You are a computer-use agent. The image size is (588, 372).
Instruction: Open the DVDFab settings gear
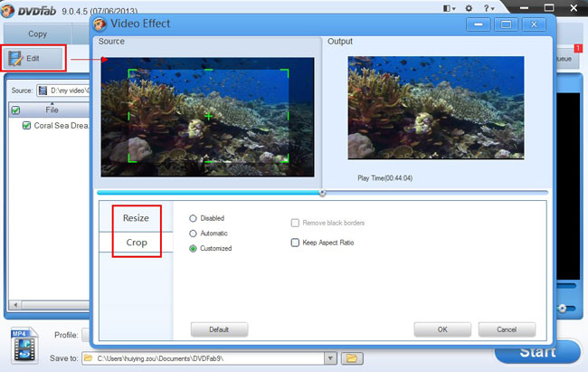click(469, 8)
